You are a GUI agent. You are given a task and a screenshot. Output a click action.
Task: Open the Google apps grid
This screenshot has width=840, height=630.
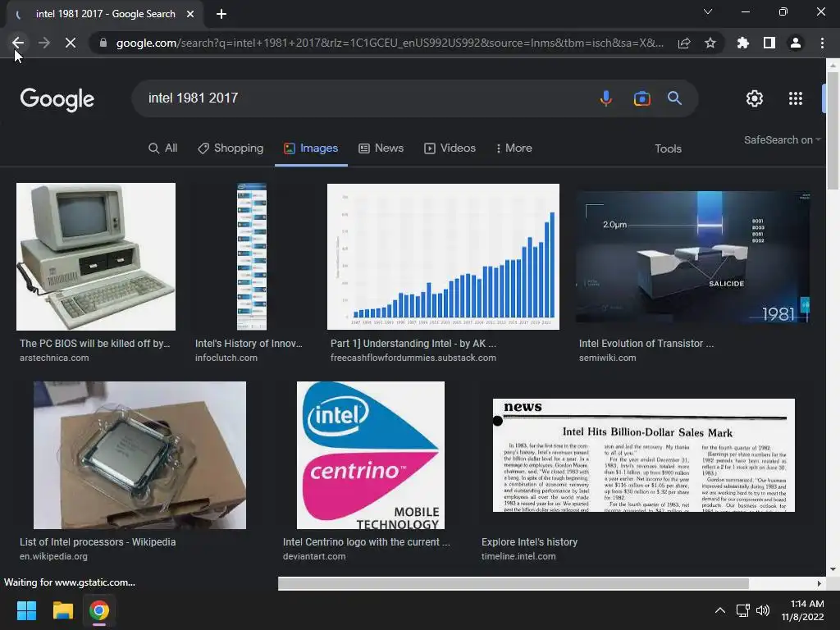click(796, 98)
